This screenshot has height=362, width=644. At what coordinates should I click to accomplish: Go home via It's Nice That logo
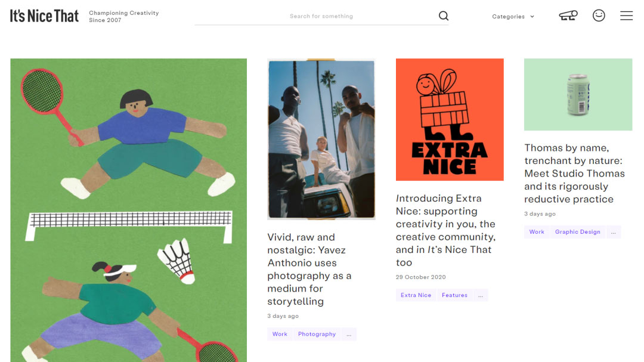(x=44, y=16)
